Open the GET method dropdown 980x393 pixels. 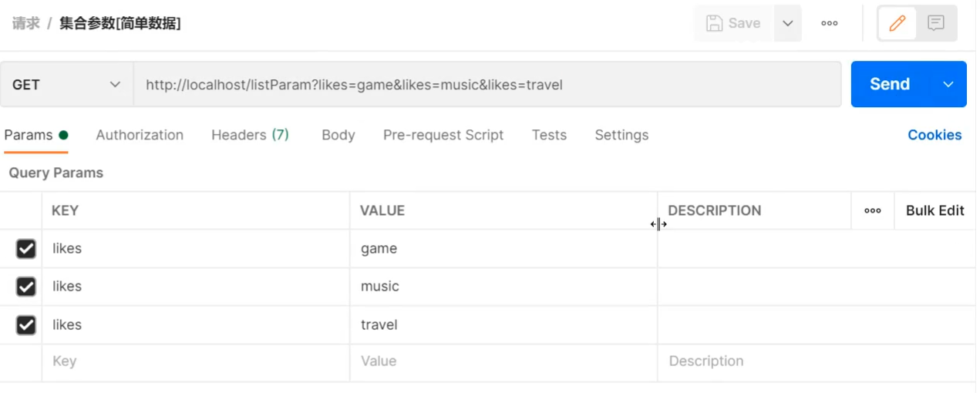(x=66, y=84)
